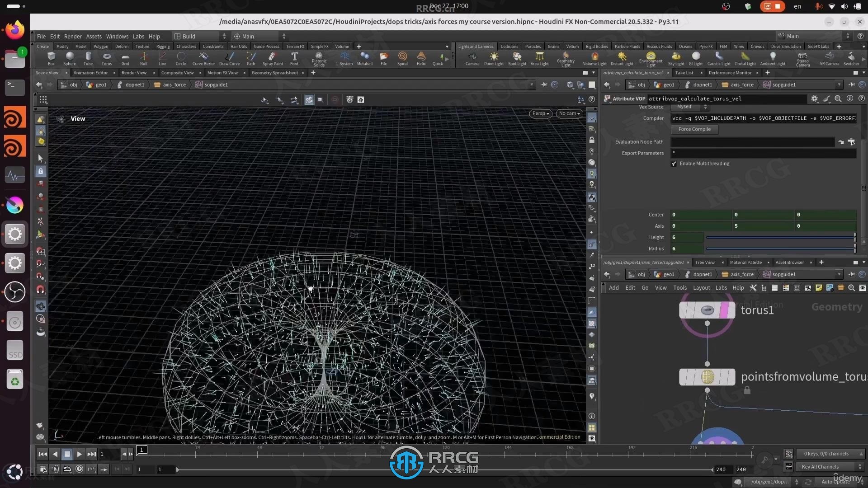Viewport: 868px width, 488px height.
Task: Switch to the Geometry Spreadsheet tab
Action: click(x=275, y=73)
